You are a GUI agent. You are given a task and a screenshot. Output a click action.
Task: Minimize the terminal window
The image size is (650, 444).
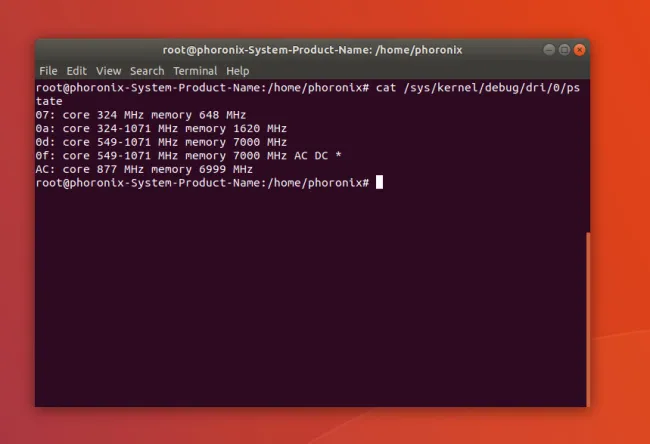click(x=549, y=50)
